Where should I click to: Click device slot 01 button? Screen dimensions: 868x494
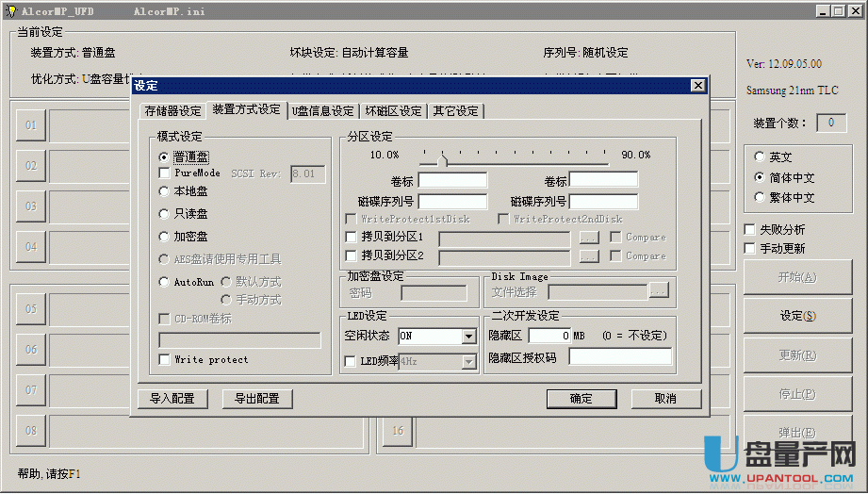click(31, 125)
